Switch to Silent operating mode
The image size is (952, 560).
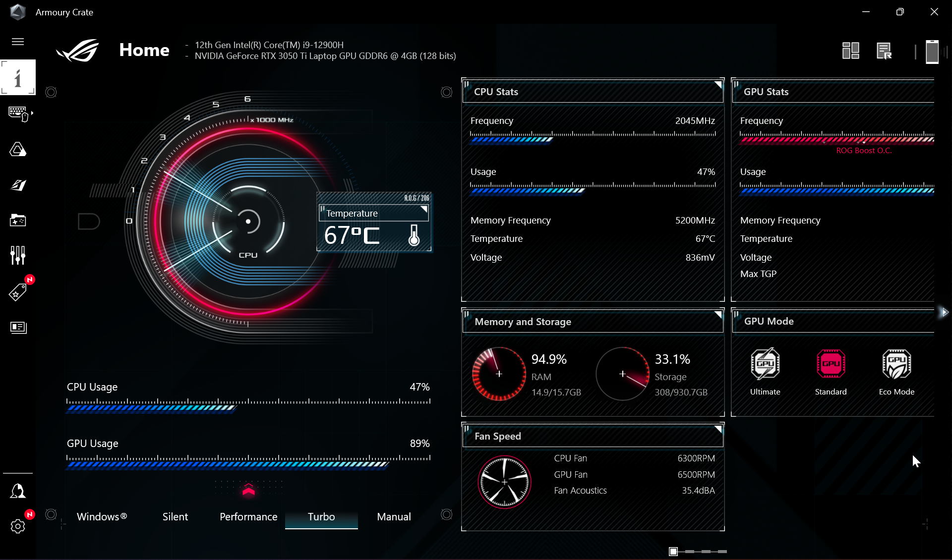(176, 517)
